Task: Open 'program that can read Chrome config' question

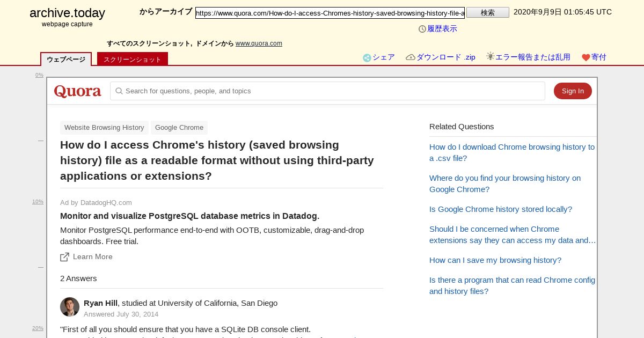Action: (x=513, y=285)
